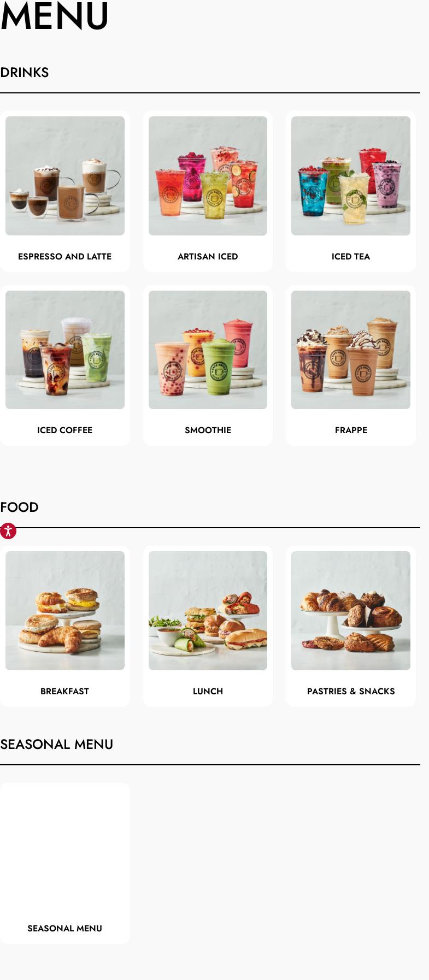
Task: Open the Iced Tea drinks image
Action: pyautogui.click(x=351, y=176)
